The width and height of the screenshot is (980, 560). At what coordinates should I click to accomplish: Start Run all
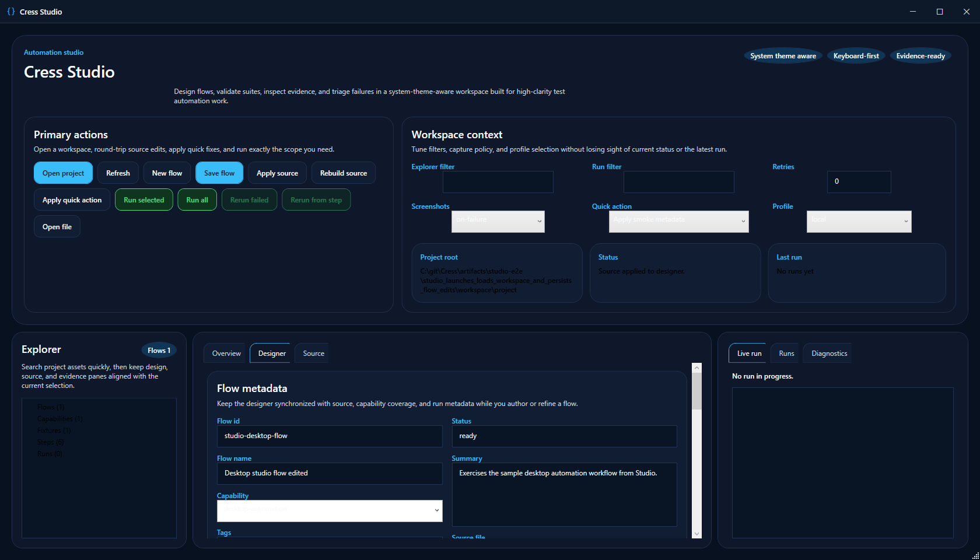tap(197, 200)
